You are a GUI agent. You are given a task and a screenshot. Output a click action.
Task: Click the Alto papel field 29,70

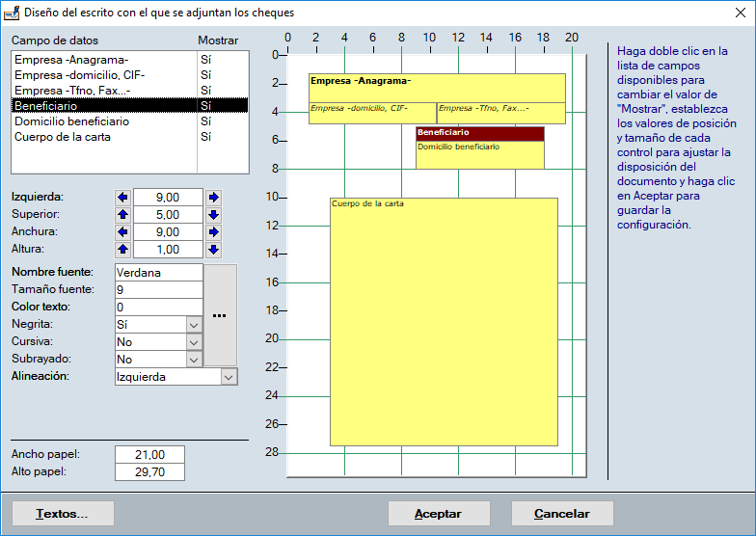click(149, 472)
